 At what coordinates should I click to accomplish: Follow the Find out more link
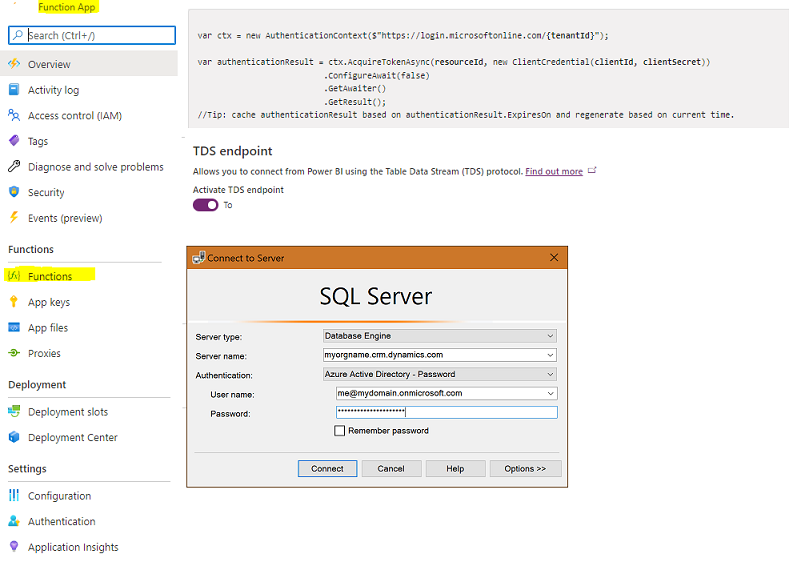pos(554,172)
